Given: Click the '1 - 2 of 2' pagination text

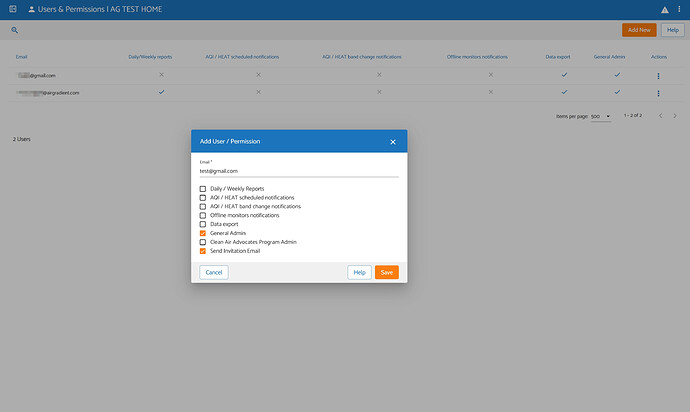Looking at the screenshot, I should (633, 115).
